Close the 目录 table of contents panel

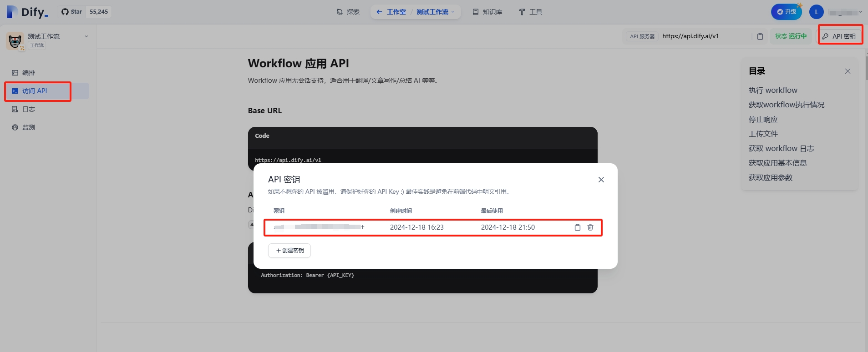coord(848,71)
